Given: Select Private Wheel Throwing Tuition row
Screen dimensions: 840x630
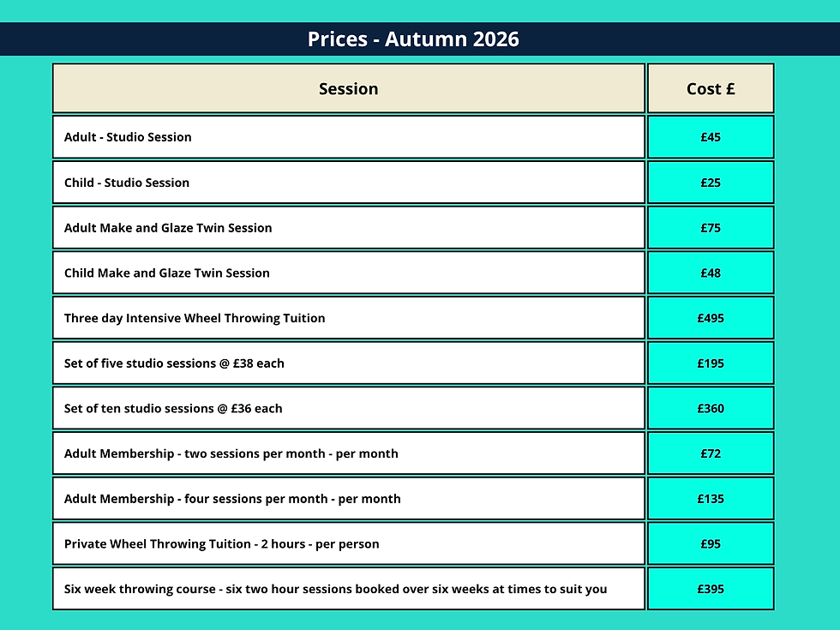Looking at the screenshot, I should [x=349, y=543].
